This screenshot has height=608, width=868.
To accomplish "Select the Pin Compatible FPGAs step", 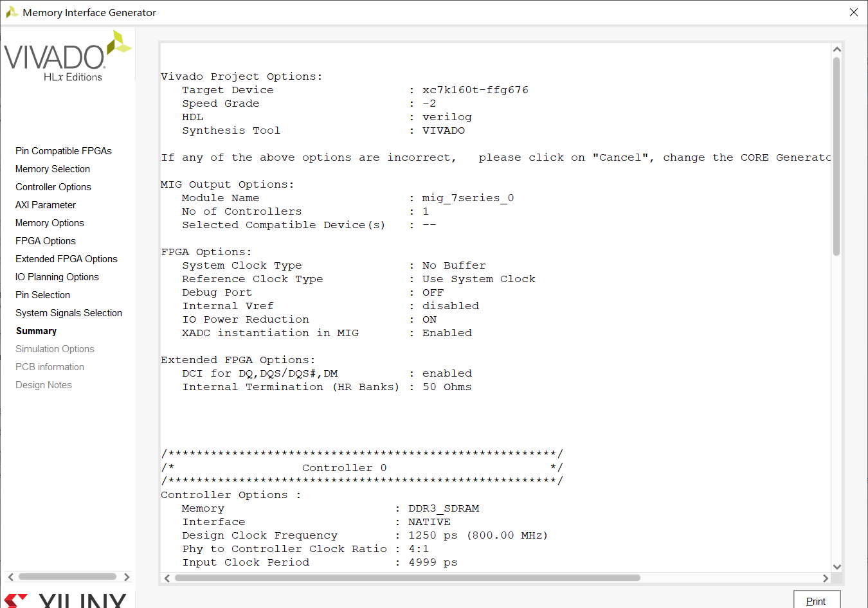I will point(63,150).
